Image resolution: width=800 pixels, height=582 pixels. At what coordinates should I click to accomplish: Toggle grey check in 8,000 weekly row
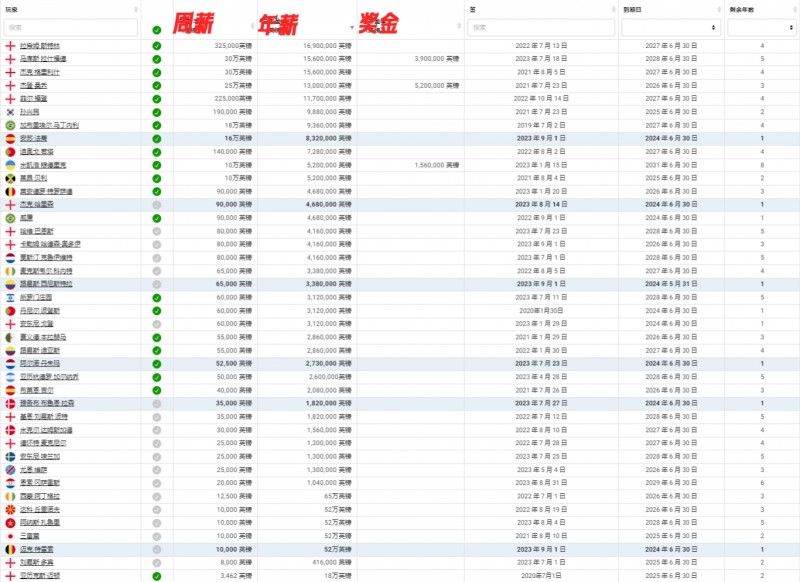pyautogui.click(x=157, y=563)
